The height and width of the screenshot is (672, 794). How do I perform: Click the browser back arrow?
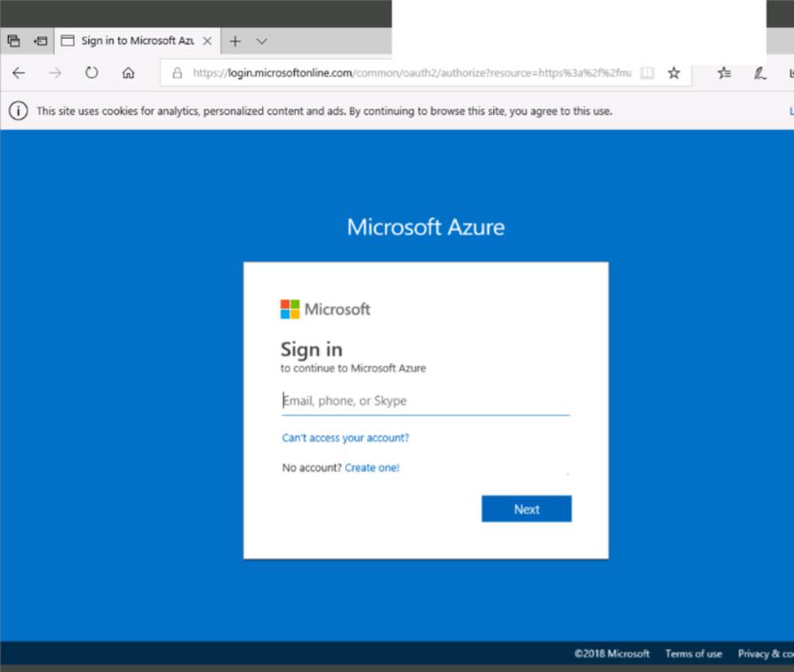(19, 73)
